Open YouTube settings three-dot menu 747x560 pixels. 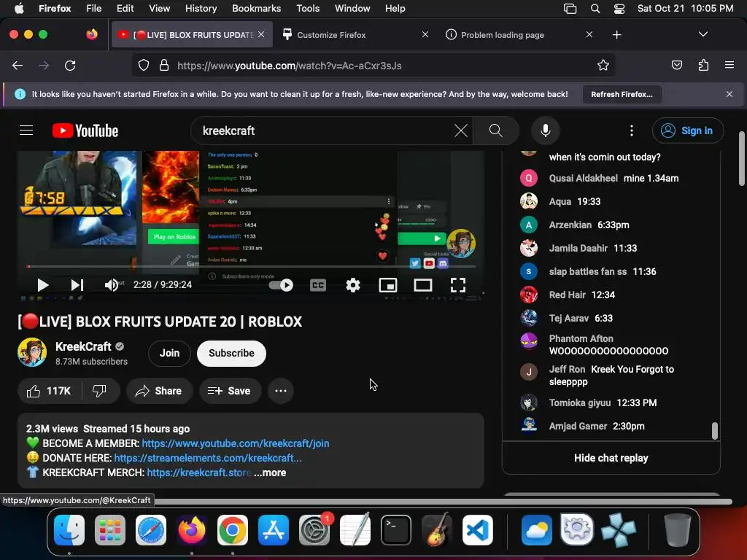pos(632,131)
